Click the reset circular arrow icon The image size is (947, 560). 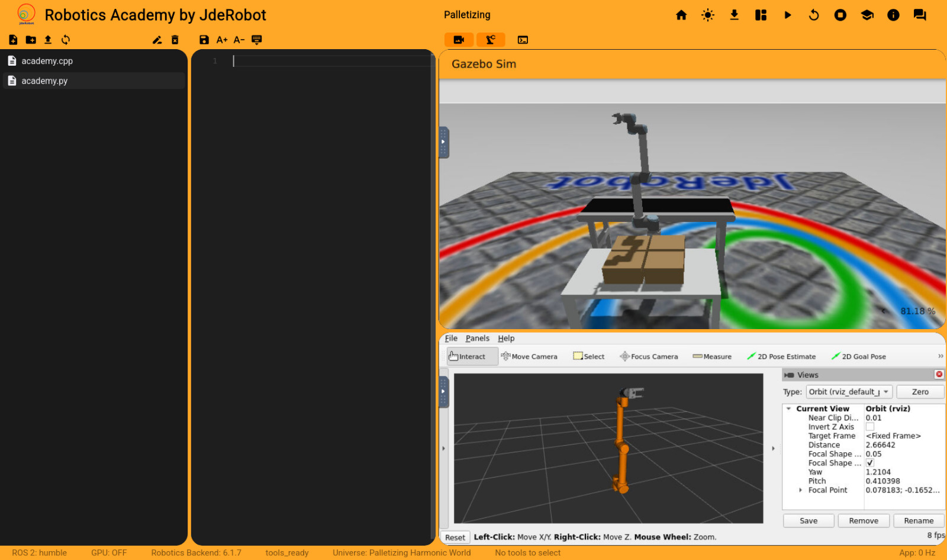point(814,15)
